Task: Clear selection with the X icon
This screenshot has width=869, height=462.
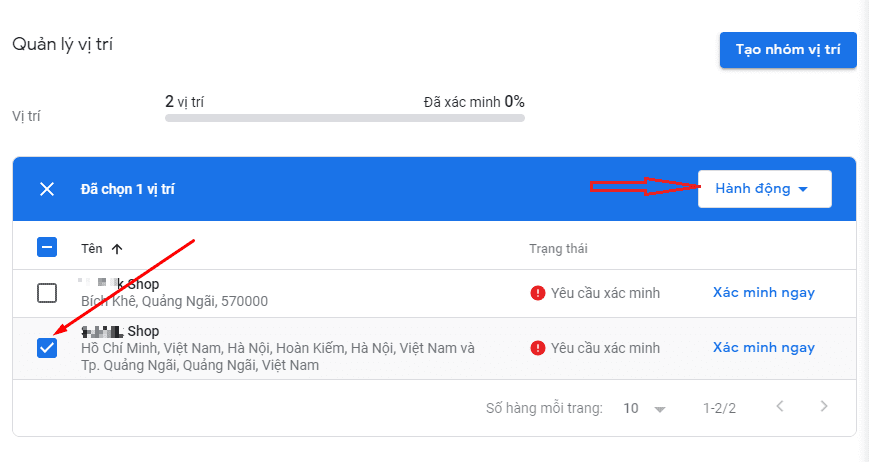Action: click(47, 189)
